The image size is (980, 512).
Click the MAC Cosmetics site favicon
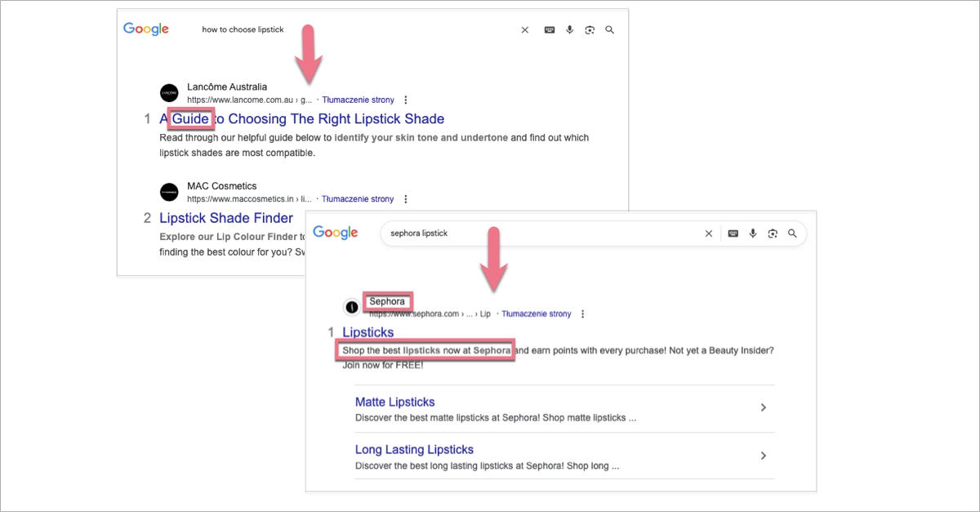pos(169,191)
